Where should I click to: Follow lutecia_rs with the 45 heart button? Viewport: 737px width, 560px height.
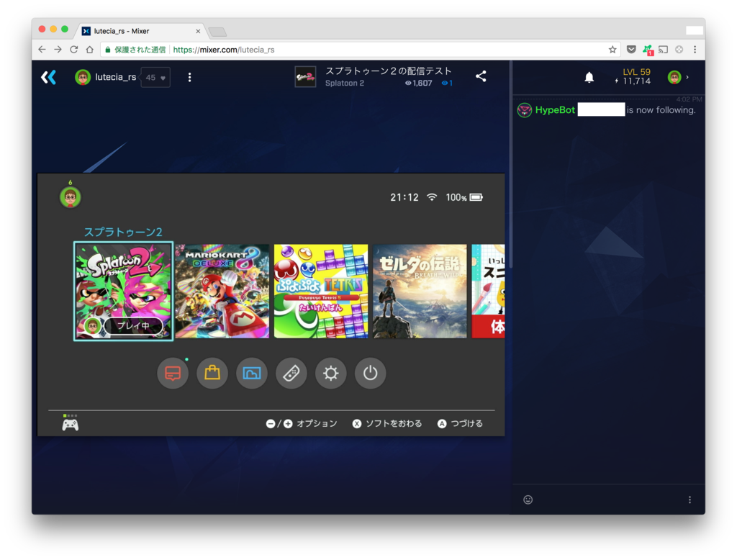(x=155, y=78)
